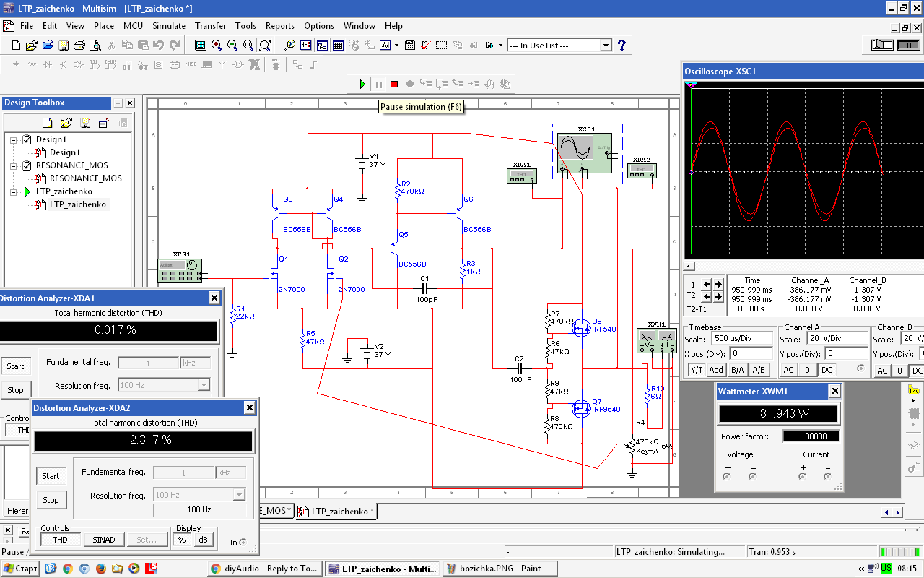Viewport: 924px width, 578px height.
Task: Select the XFG1 function generator instrument
Action: coord(180,271)
